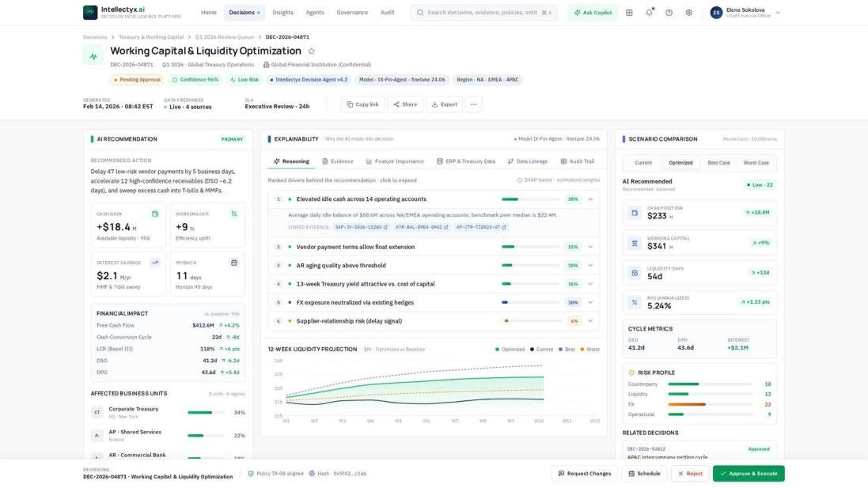Open the Decisions nav menu
Image resolution: width=868 pixels, height=488 pixels.
tap(244, 12)
